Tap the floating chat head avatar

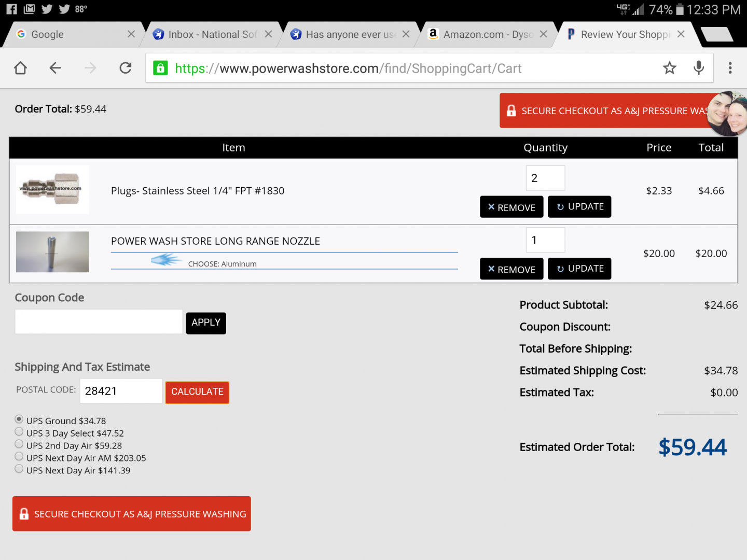(727, 114)
